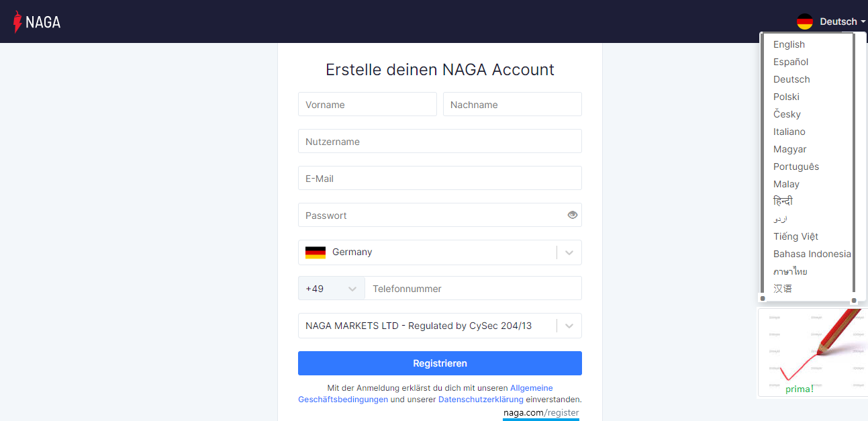
Task: Open the +49 phone code dropdown
Action: click(332, 289)
